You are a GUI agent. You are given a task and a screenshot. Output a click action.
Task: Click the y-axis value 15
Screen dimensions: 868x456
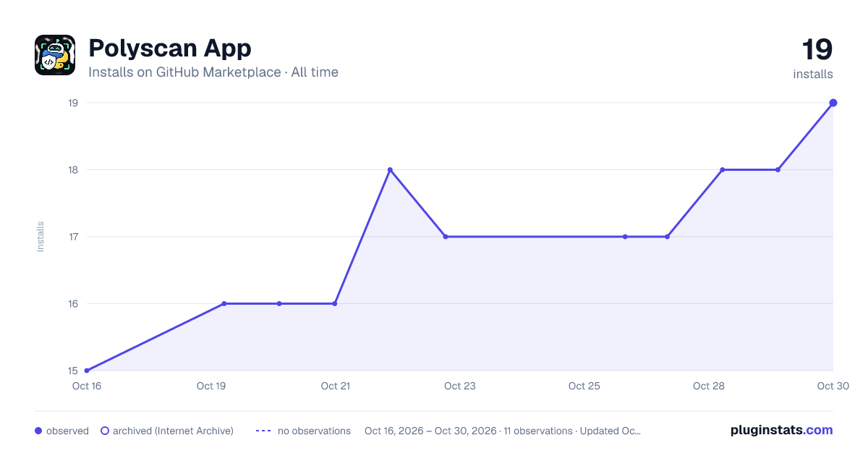[73, 371]
